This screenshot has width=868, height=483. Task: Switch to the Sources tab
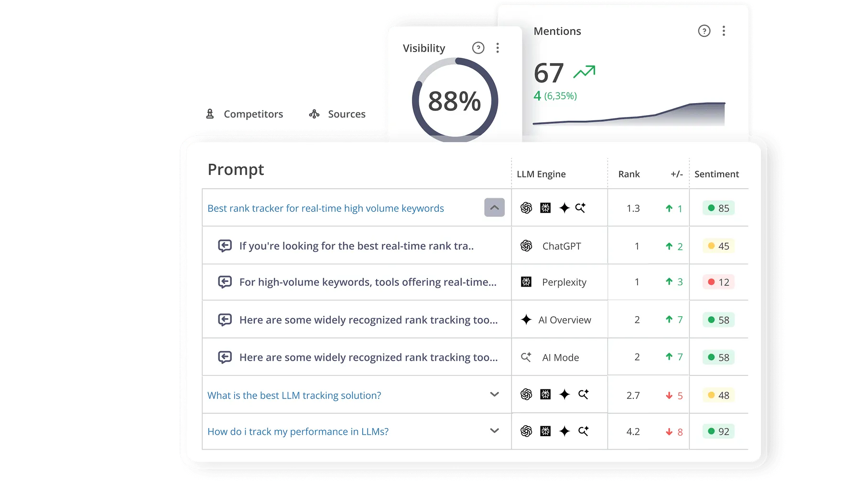[337, 114]
